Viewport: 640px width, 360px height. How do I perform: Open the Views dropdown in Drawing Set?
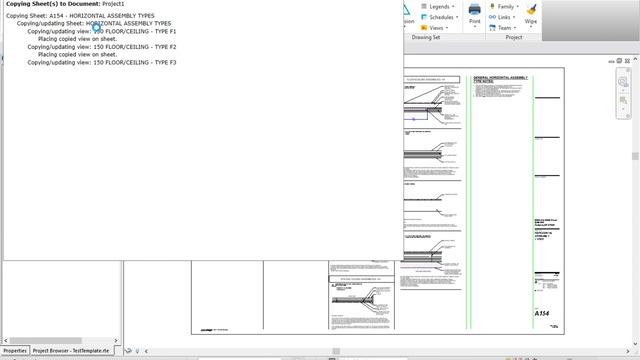point(435,28)
